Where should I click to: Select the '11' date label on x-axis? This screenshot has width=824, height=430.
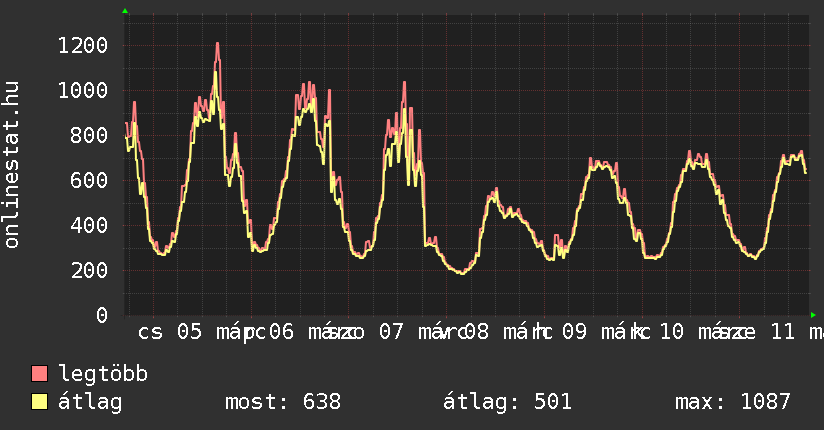(x=783, y=332)
